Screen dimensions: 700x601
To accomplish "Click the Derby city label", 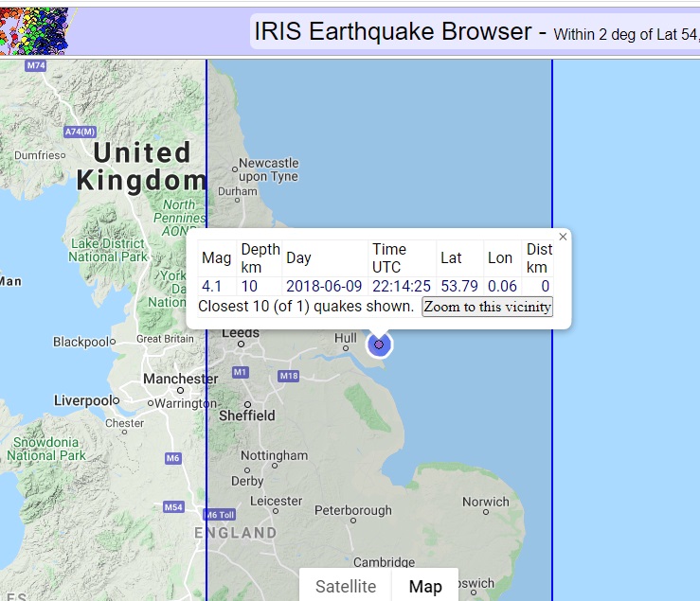I will (x=247, y=482).
